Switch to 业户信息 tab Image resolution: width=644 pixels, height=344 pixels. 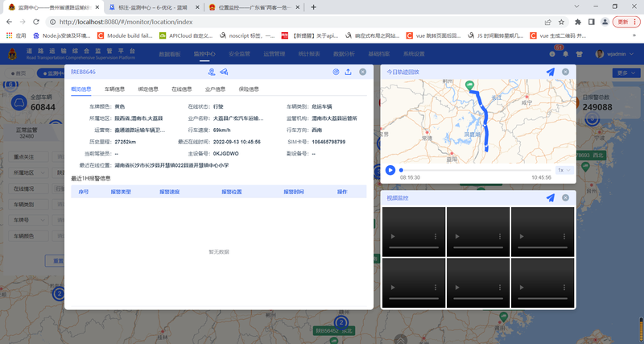(215, 89)
